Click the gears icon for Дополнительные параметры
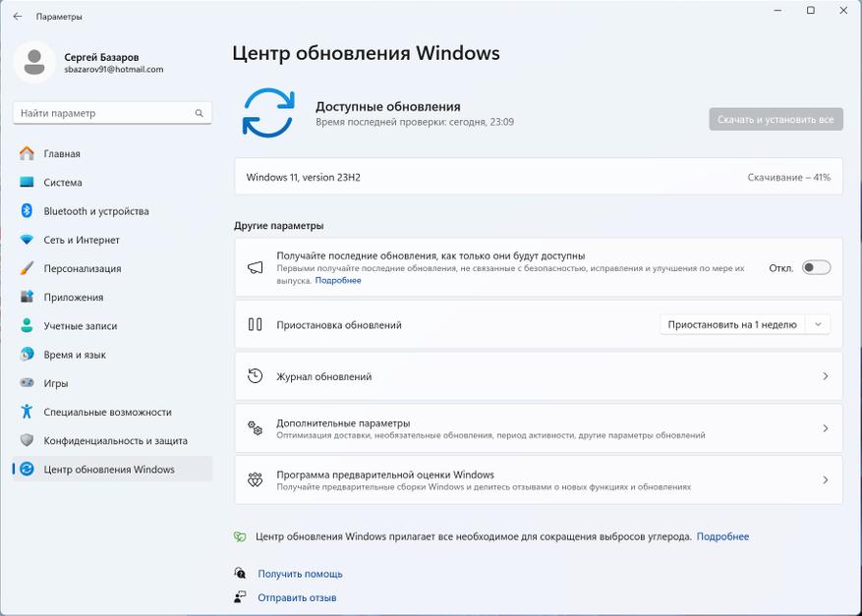This screenshot has height=616, width=862. [256, 428]
